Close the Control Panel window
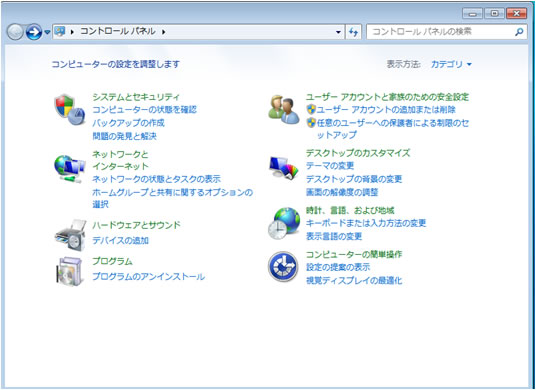 click(516, 14)
